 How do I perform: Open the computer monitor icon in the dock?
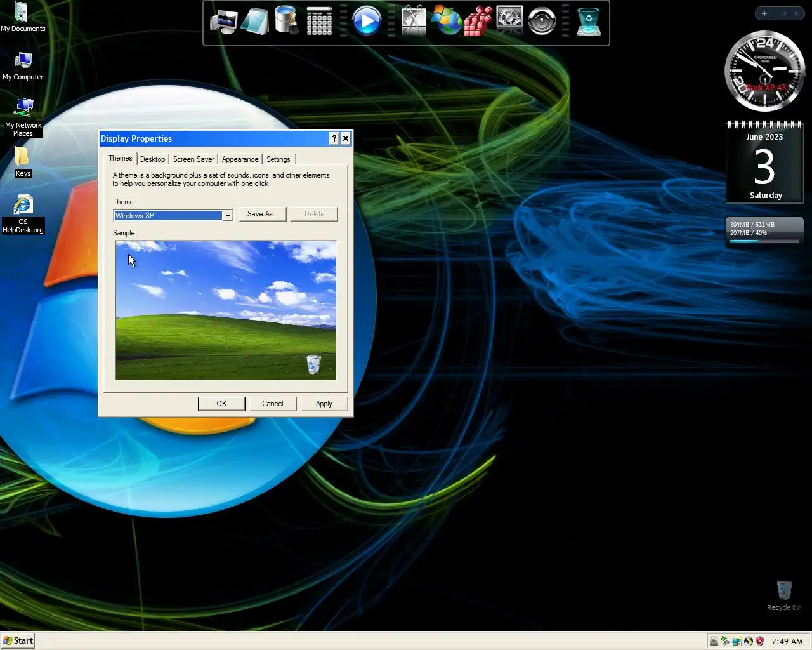point(224,22)
